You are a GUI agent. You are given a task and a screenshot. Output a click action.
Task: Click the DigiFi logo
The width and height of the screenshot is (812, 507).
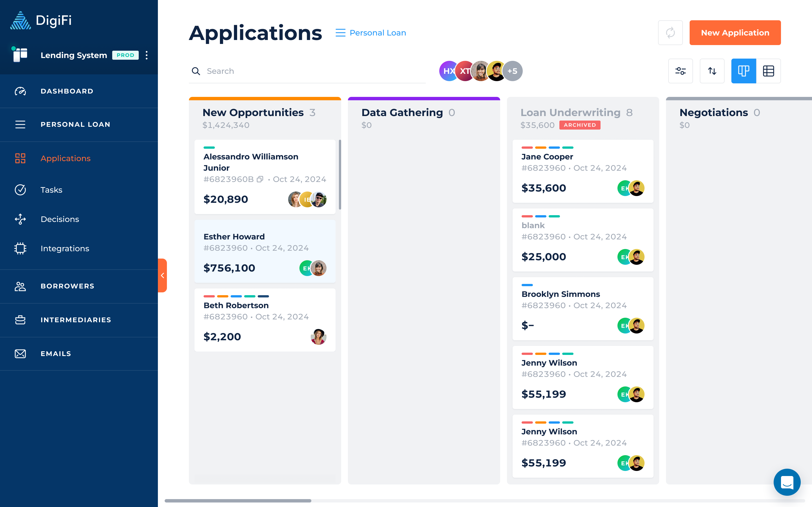click(x=41, y=21)
